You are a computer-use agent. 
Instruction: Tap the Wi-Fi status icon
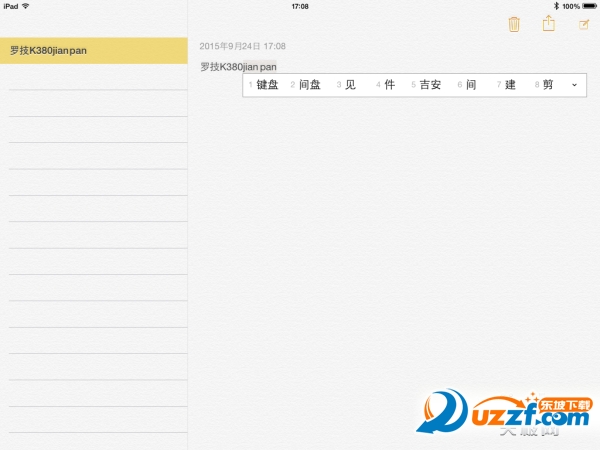coord(26,6)
